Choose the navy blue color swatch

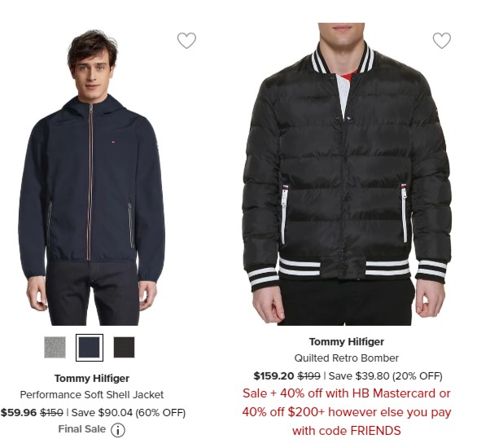90,347
